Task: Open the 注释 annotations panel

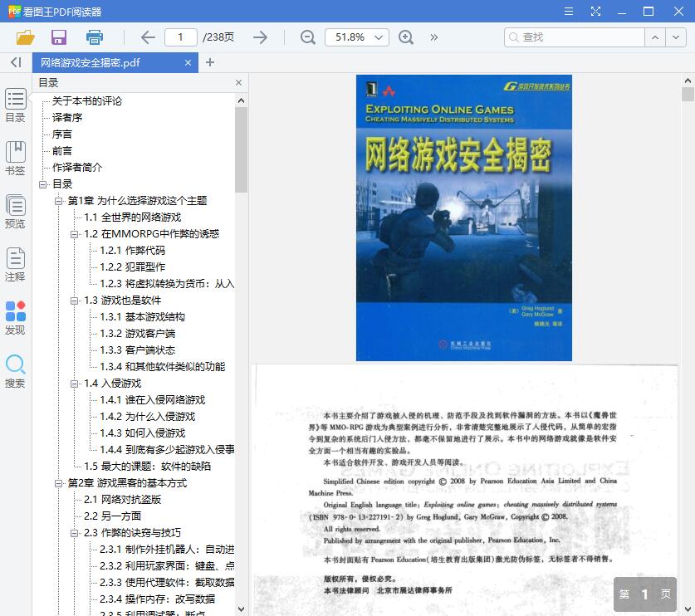Action: (x=14, y=259)
